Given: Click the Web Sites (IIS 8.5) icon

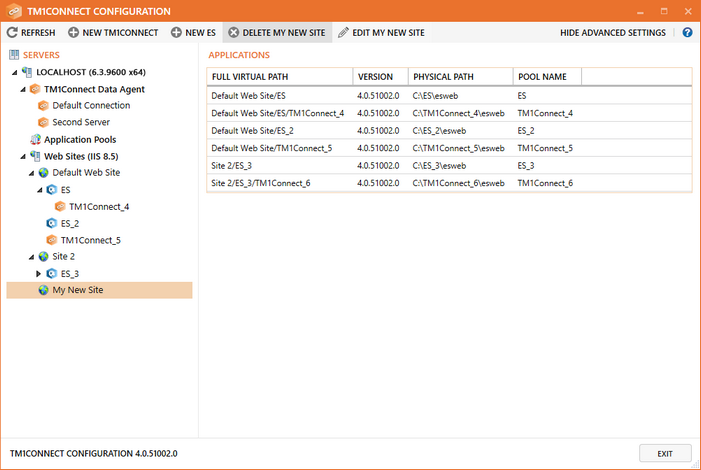Looking at the screenshot, I should point(35,156).
